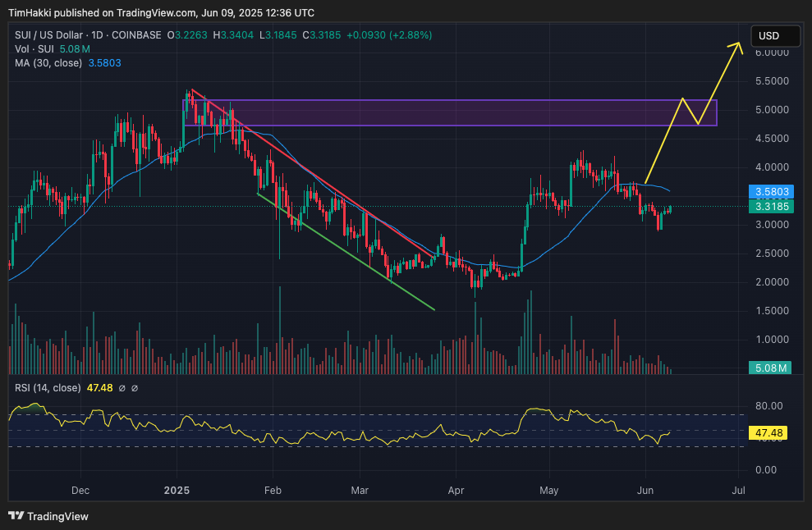Click the 5.08 M volume axis label
Screen dimensions: 812x530
click(770, 368)
